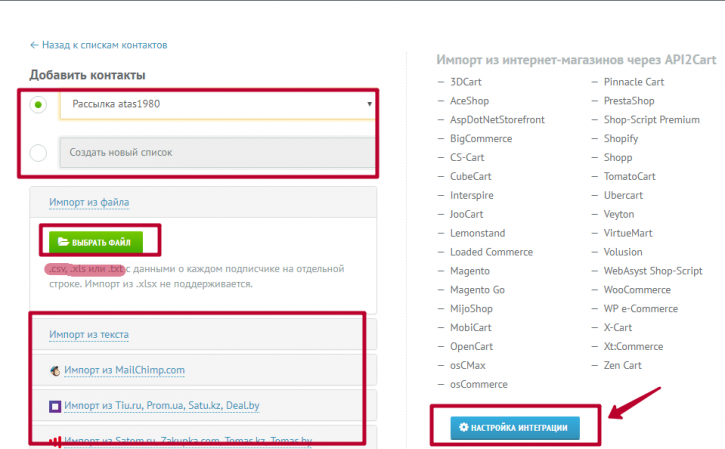Select the create new list radio button
Image resolution: width=725 pixels, height=449 pixels.
click(38, 153)
